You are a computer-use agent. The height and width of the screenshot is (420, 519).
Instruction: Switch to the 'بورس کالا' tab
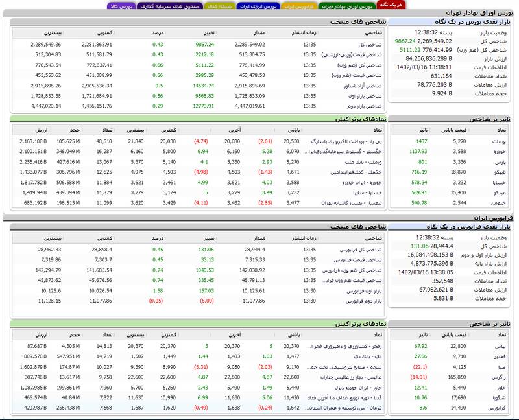point(122,6)
